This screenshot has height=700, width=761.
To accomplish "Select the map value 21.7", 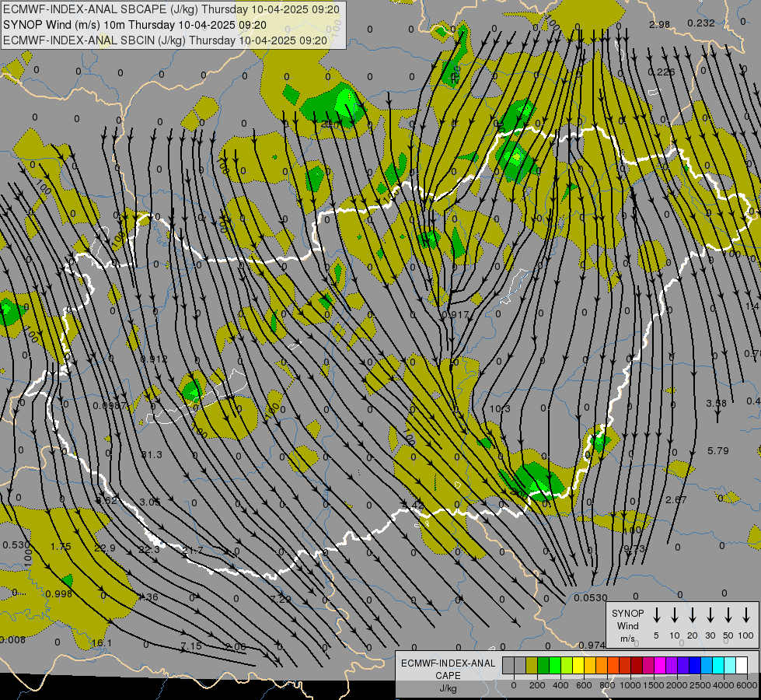I will point(193,551).
